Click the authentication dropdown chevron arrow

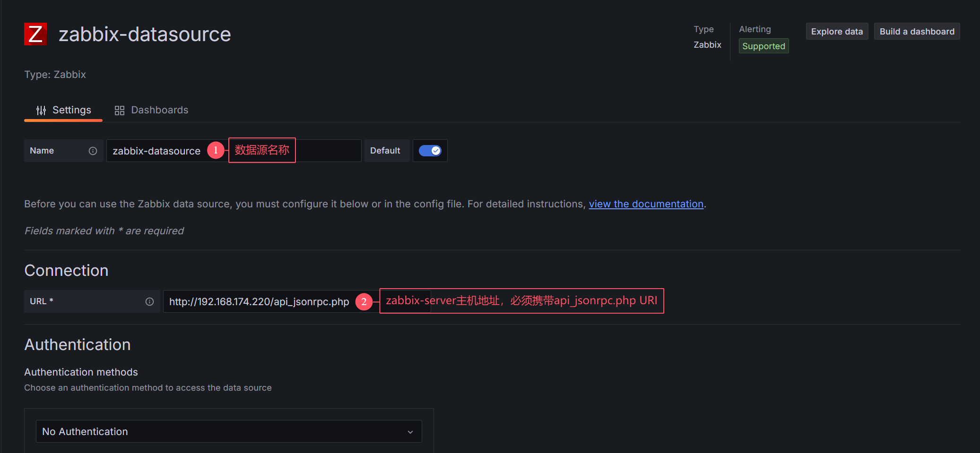point(410,432)
